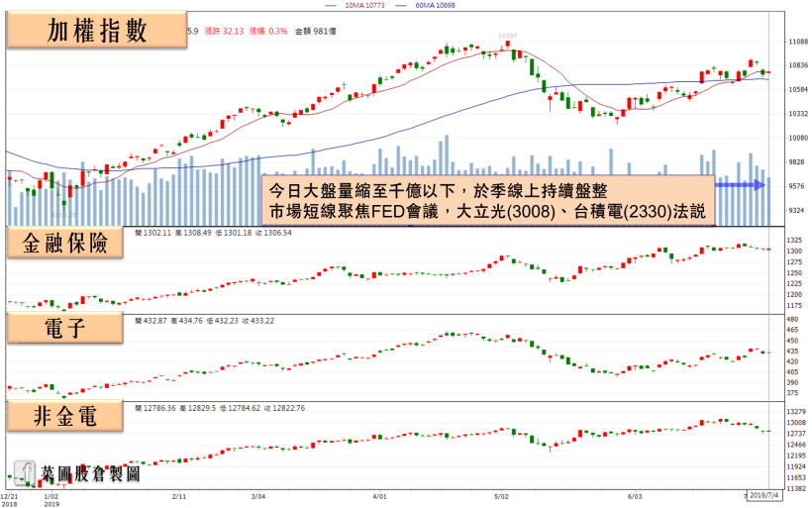
Task: Click the 金額 981億 turnover text
Action: [315, 31]
